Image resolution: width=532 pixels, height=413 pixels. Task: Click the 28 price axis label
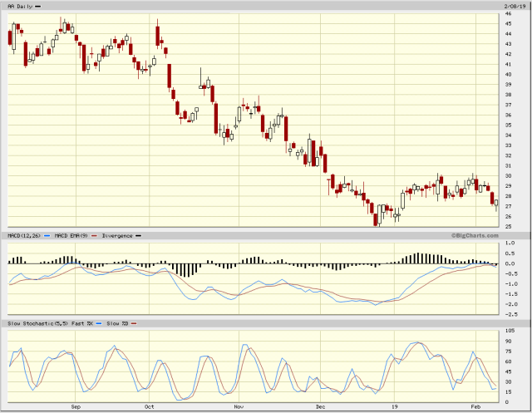click(x=508, y=196)
